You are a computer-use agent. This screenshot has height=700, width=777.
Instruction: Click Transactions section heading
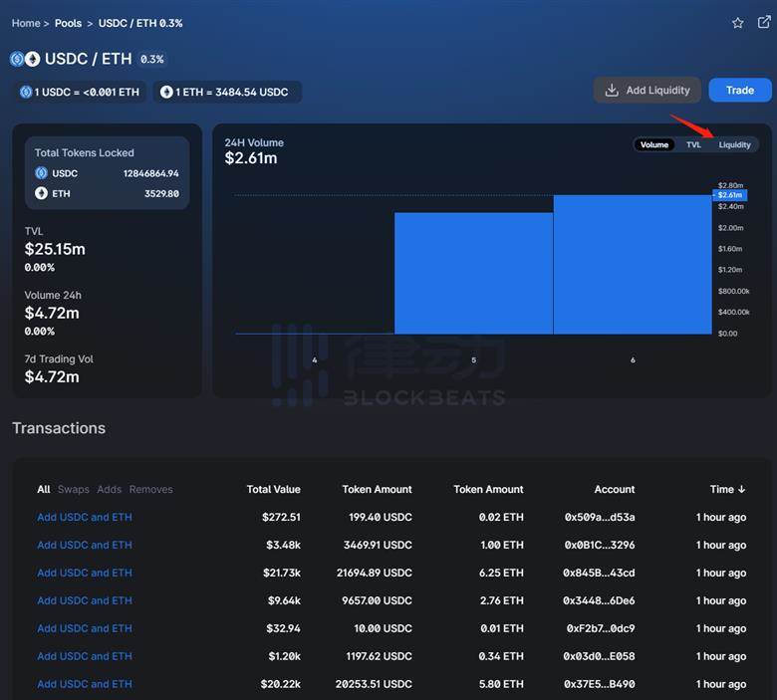pos(59,428)
